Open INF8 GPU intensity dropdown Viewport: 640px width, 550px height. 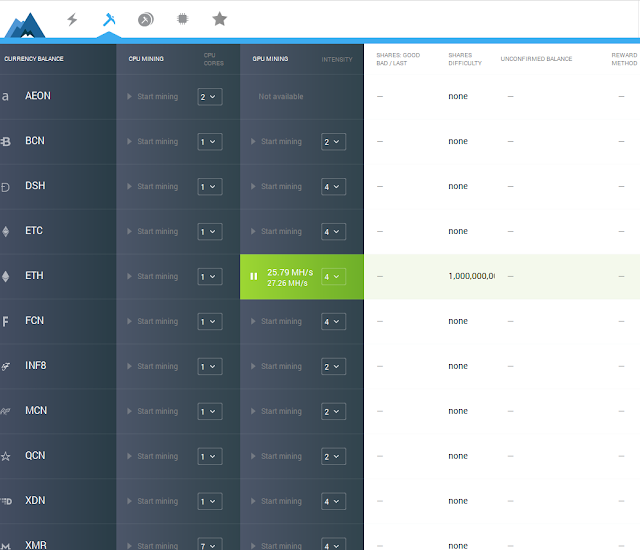point(333,366)
